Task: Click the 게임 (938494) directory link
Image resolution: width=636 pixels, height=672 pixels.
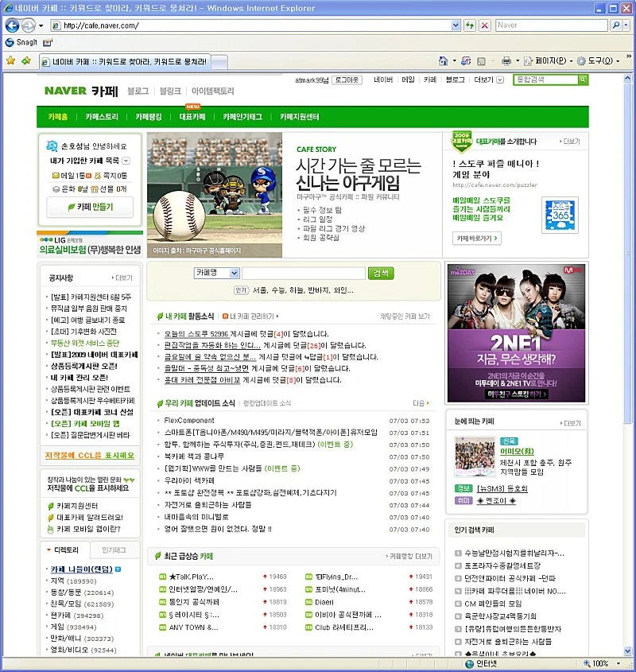Action: [73, 627]
